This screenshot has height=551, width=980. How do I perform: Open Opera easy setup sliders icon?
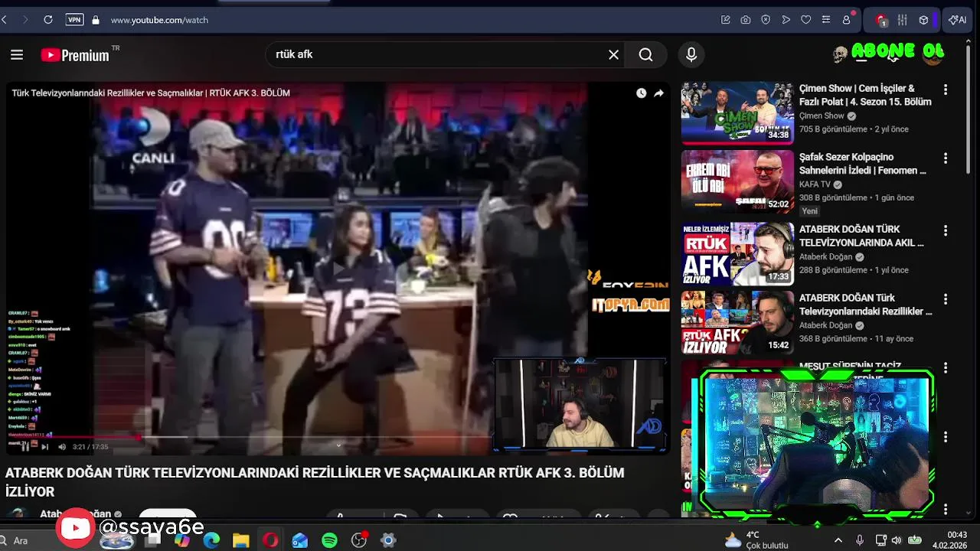click(x=825, y=20)
